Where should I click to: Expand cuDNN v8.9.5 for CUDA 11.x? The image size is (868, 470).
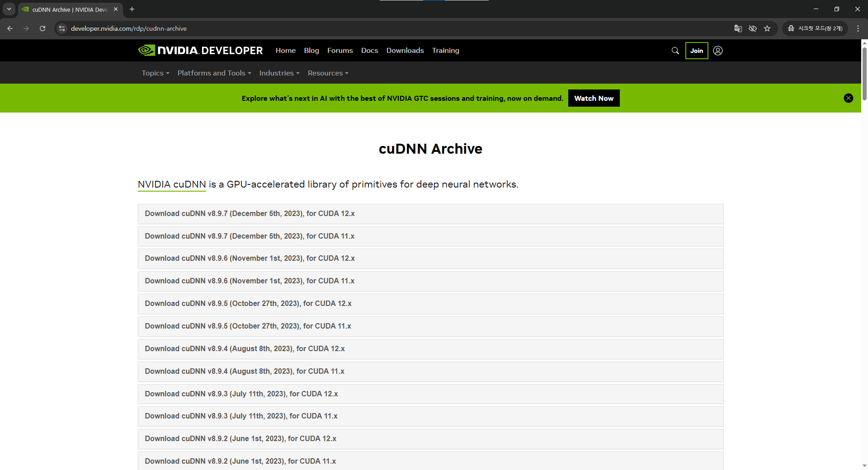(x=430, y=326)
